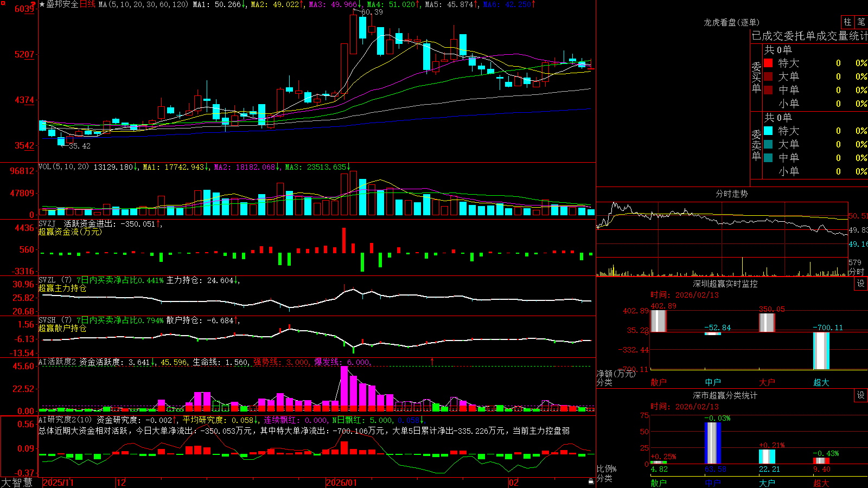868x488 pixels.
Task: Click the 超大 ratio value 9.40
Action: (x=821, y=469)
